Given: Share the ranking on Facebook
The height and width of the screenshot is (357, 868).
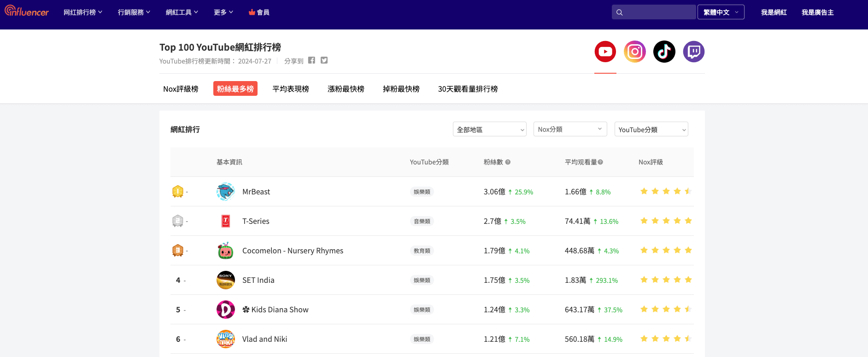Looking at the screenshot, I should [311, 60].
